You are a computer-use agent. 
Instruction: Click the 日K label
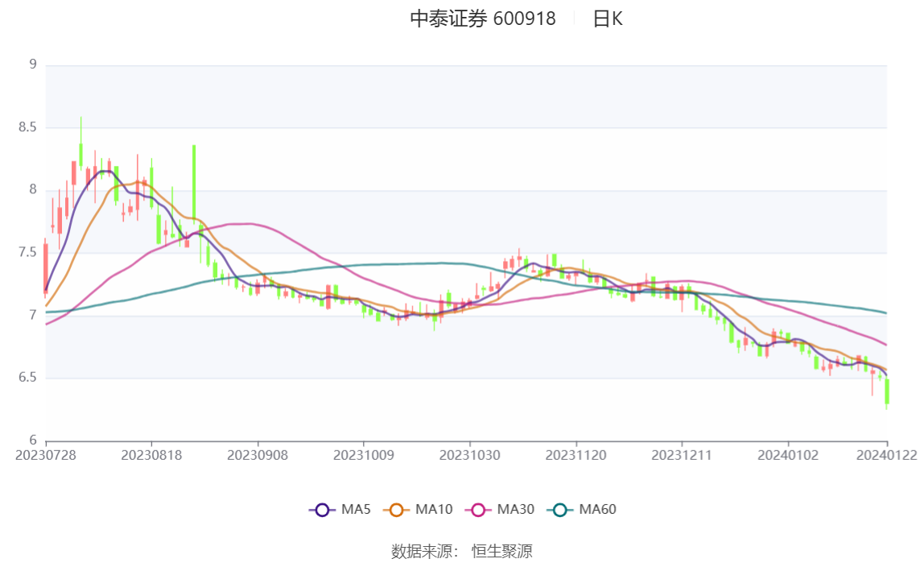click(x=608, y=19)
